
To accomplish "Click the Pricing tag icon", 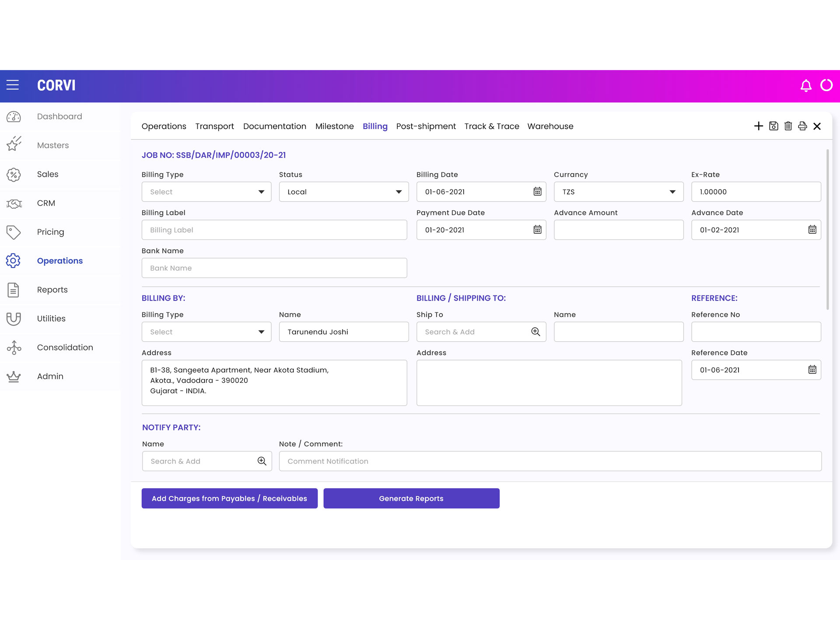I will [x=14, y=232].
